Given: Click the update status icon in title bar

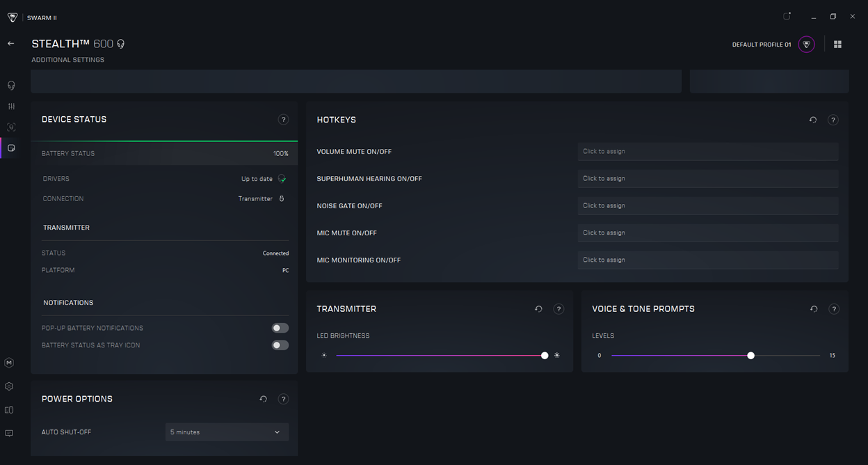Looking at the screenshot, I should 787,16.
